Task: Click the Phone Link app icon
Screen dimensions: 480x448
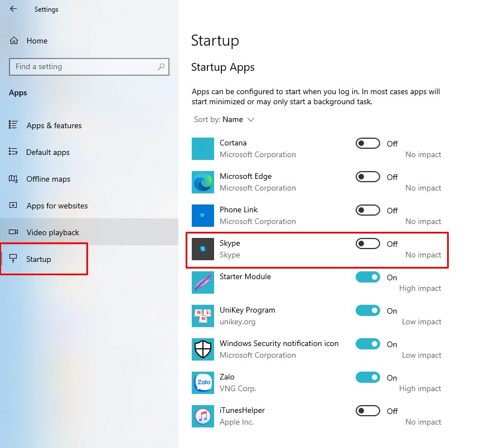Action: (202, 216)
